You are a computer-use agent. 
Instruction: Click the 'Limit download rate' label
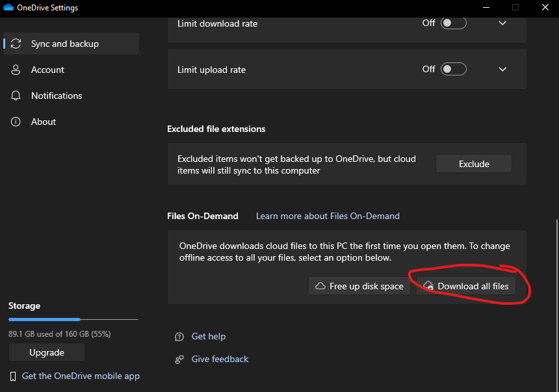pyautogui.click(x=218, y=23)
